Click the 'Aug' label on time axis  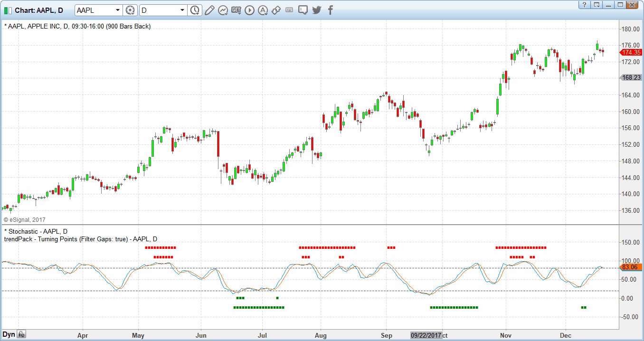pyautogui.click(x=321, y=335)
